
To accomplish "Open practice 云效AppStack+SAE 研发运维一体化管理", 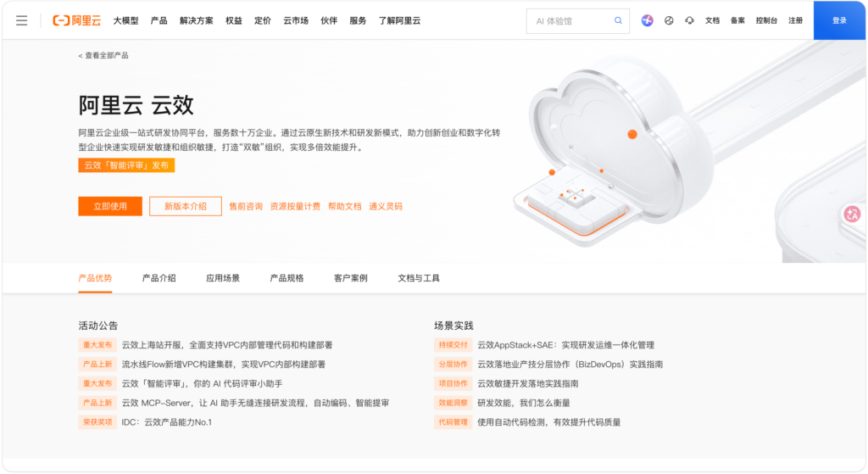I will 565,345.
